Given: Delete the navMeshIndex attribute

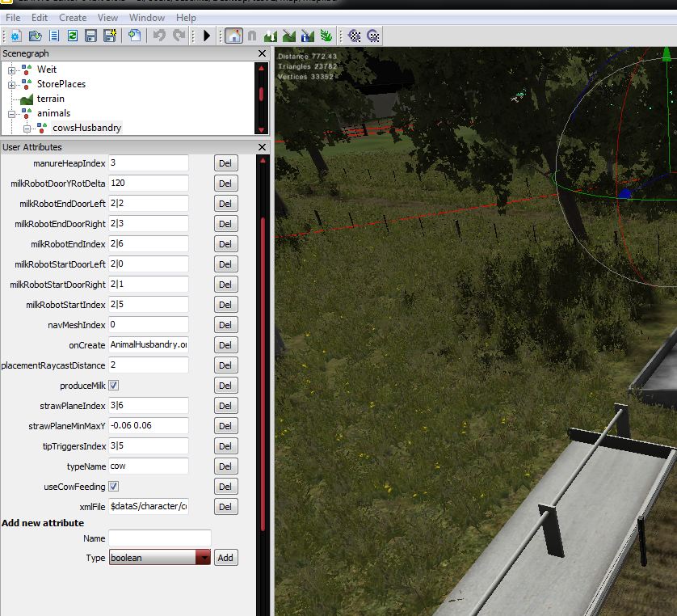Looking at the screenshot, I should click(225, 325).
